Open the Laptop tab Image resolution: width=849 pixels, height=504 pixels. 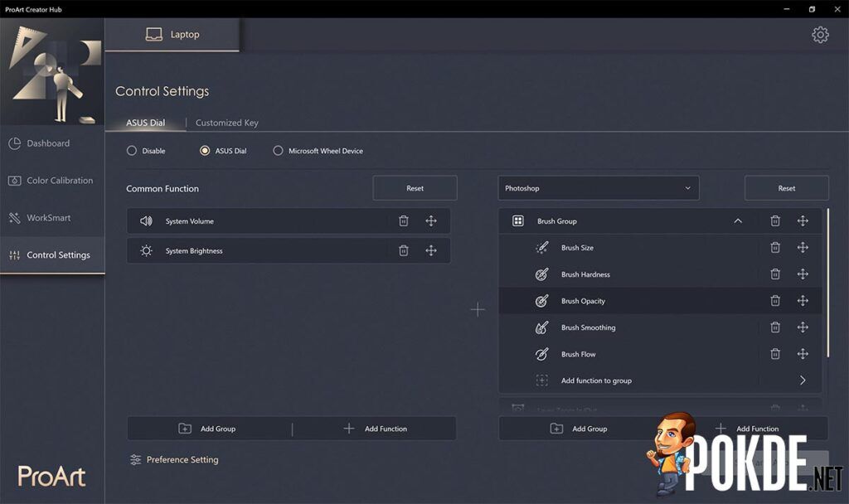pyautogui.click(x=172, y=34)
